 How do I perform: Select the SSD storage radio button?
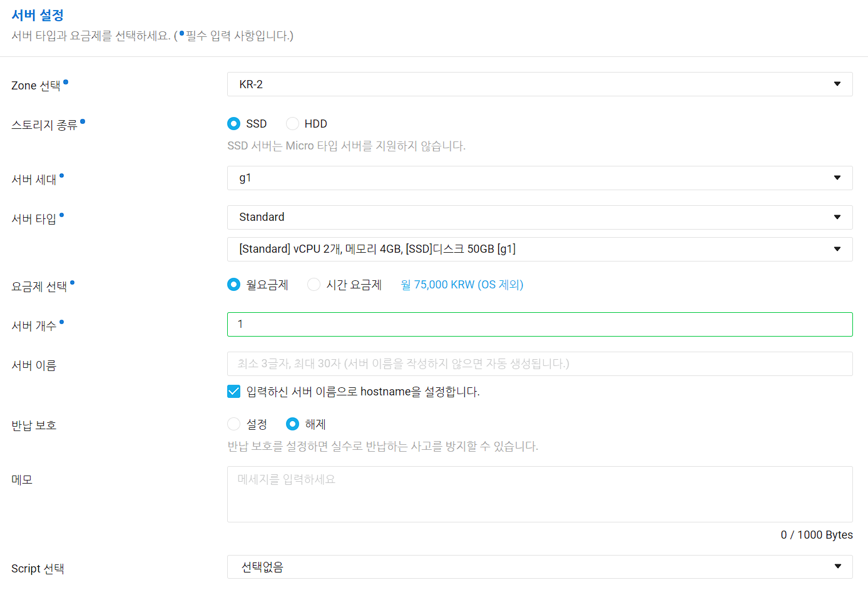[234, 124]
